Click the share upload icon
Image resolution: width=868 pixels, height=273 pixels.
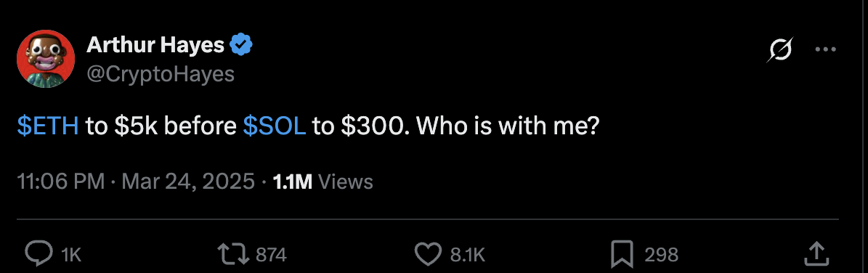click(x=816, y=253)
